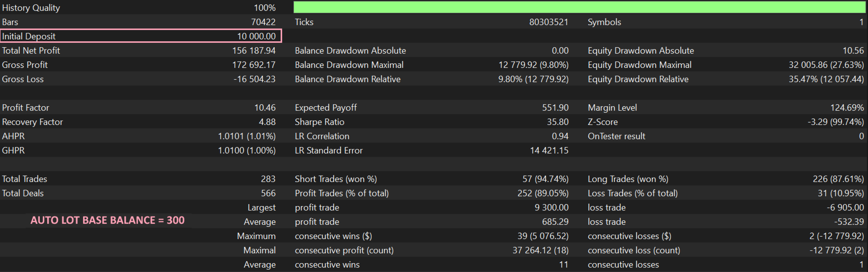Image resolution: width=868 pixels, height=272 pixels.
Task: Click the Total Trades count 283
Action: point(268,179)
